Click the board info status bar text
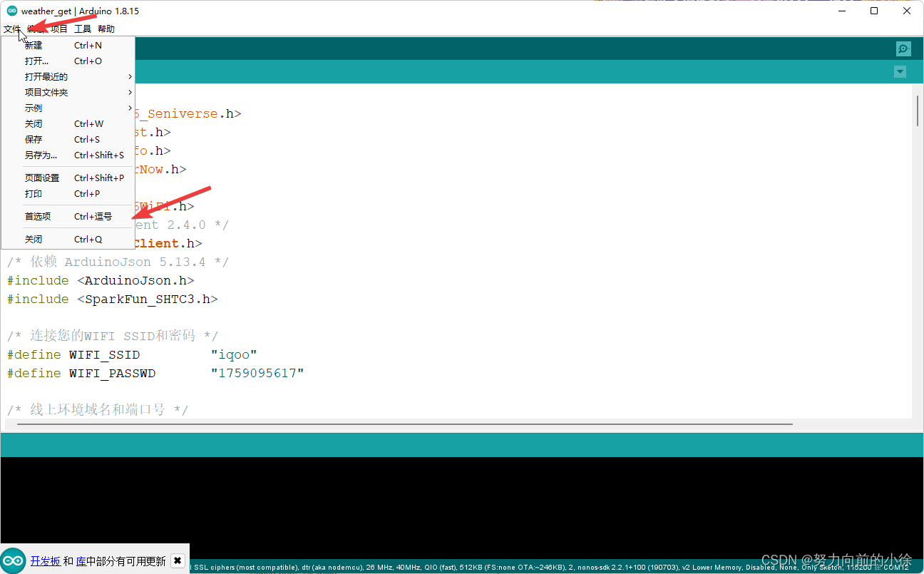The height and width of the screenshot is (574, 924). 549,567
